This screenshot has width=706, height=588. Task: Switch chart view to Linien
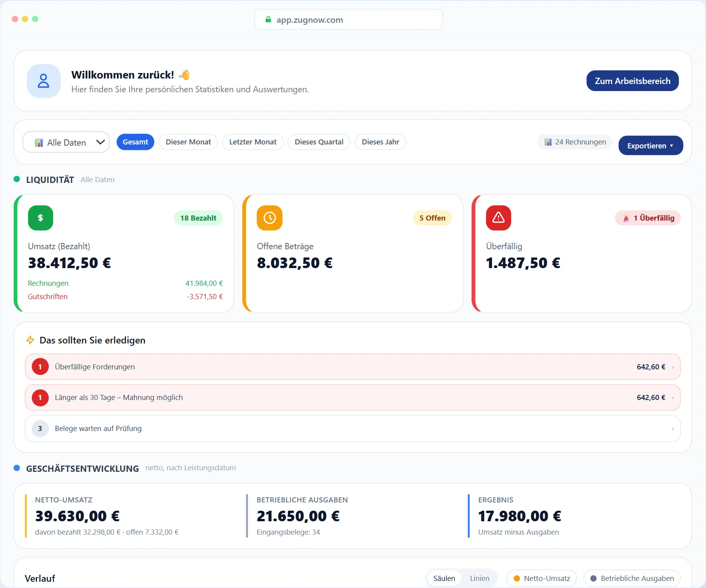479,578
